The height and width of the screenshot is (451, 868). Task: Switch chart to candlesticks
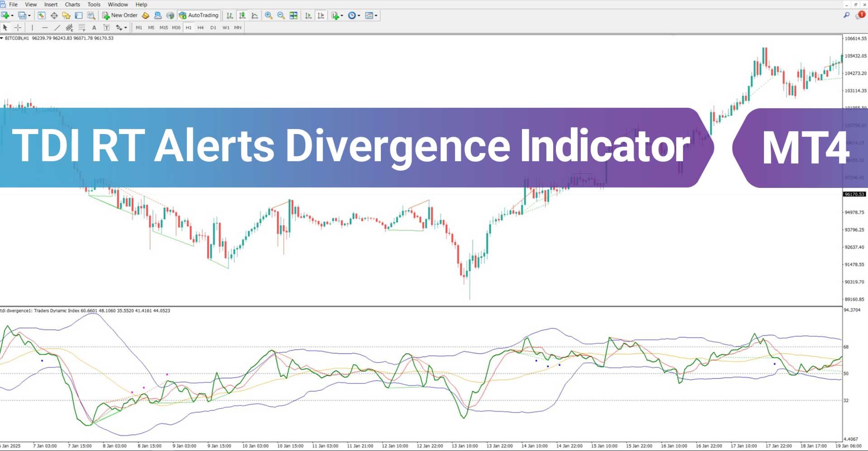coord(242,15)
